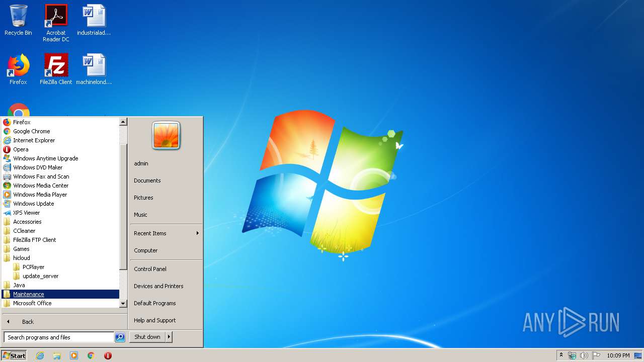Click Windows Update icon
The image size is (644, 362).
point(7,204)
